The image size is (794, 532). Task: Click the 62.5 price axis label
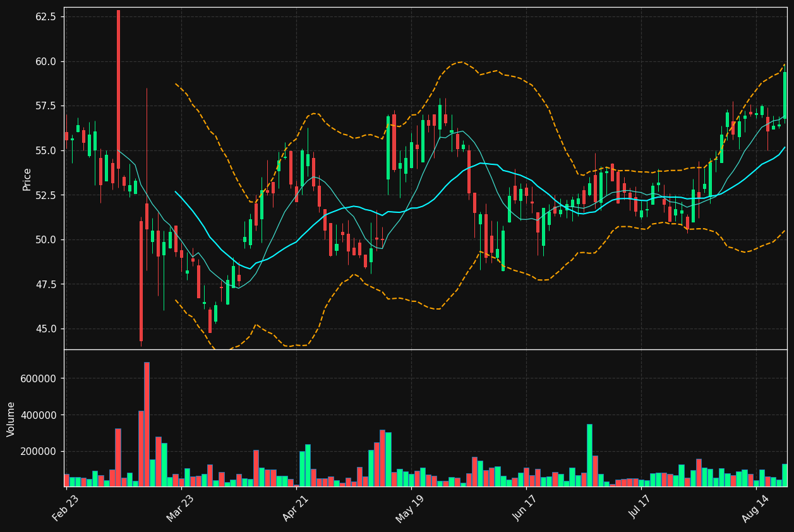pos(46,16)
